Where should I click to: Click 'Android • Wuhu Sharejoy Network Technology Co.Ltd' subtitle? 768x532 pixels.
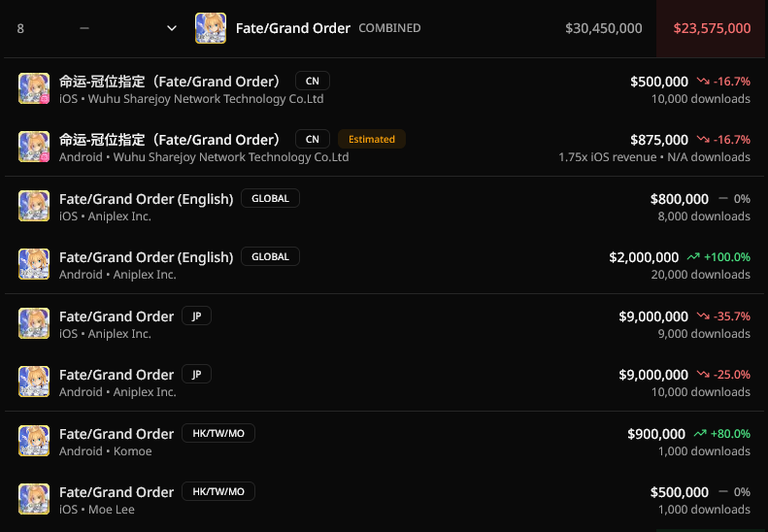(x=204, y=157)
